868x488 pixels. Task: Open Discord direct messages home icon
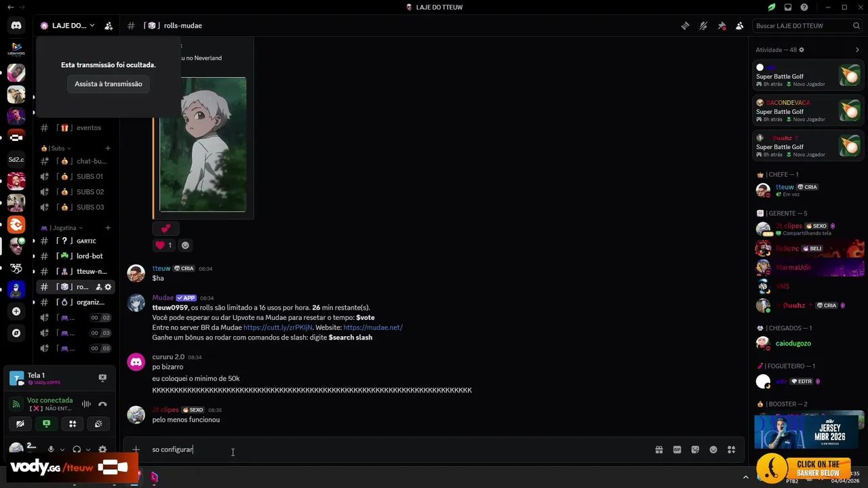(16, 26)
